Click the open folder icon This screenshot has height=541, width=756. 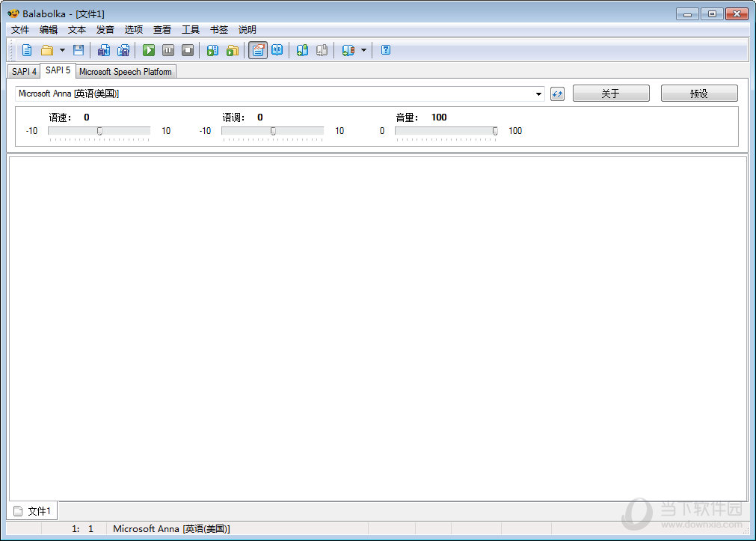47,50
